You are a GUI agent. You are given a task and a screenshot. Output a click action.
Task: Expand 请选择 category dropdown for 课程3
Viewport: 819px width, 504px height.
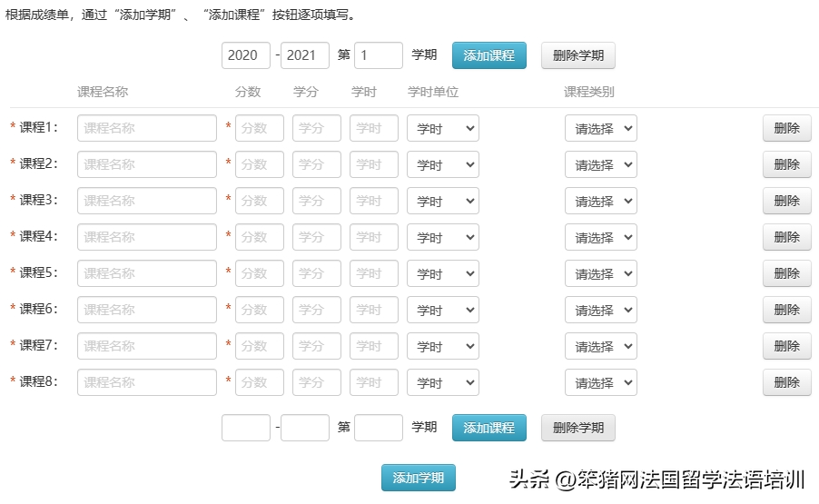(x=600, y=202)
